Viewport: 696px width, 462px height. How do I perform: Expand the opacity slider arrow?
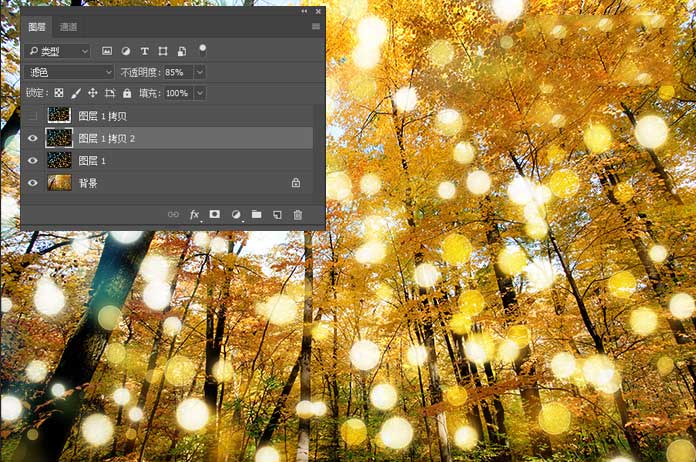(x=200, y=72)
